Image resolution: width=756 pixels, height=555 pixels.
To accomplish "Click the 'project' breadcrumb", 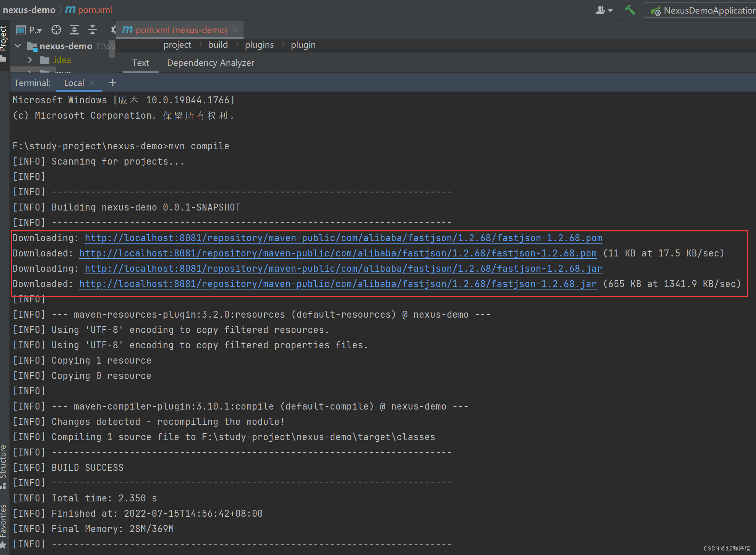I will click(177, 45).
